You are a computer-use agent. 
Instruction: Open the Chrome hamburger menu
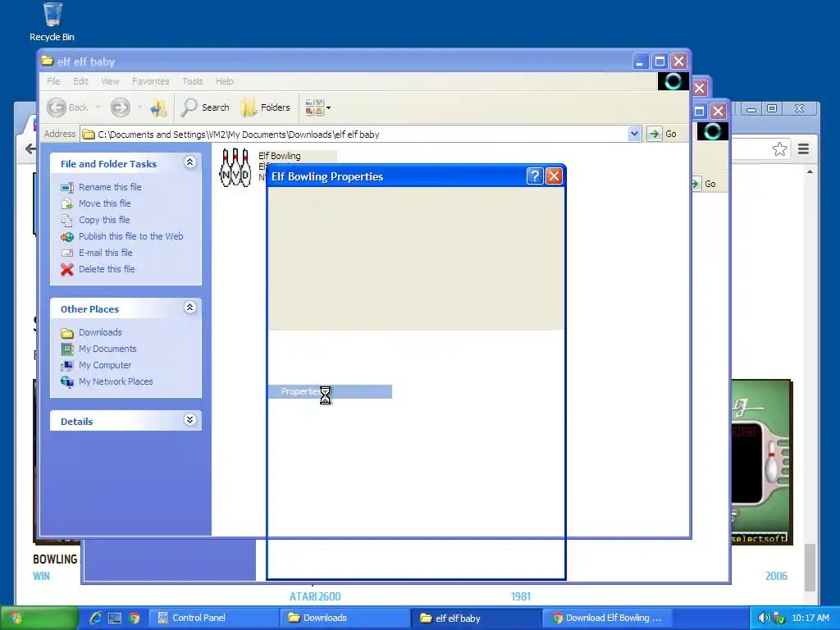(803, 149)
